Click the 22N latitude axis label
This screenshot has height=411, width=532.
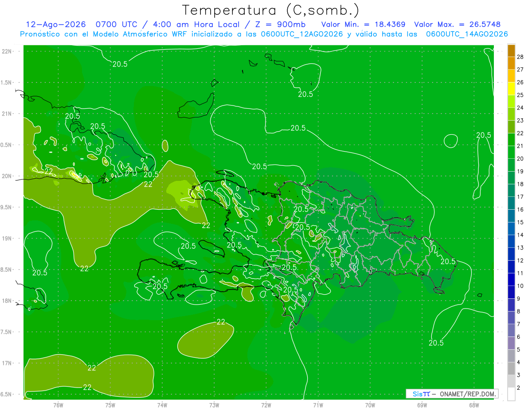(7, 51)
